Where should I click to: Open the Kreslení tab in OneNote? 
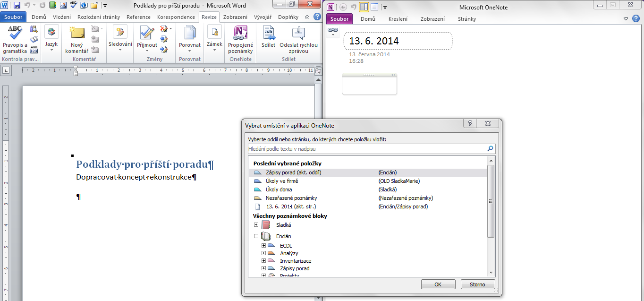click(x=398, y=19)
